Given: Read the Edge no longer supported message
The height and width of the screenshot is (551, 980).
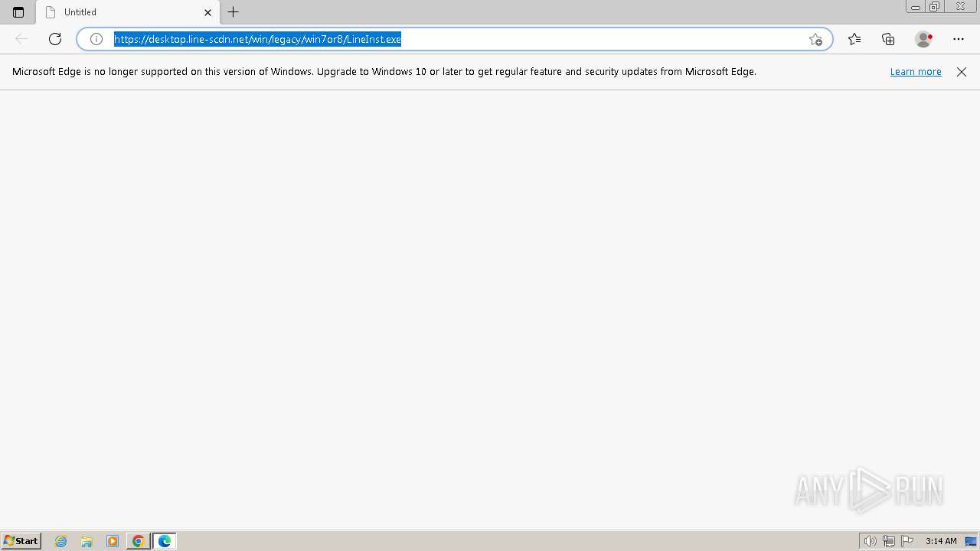Looking at the screenshot, I should point(384,72).
